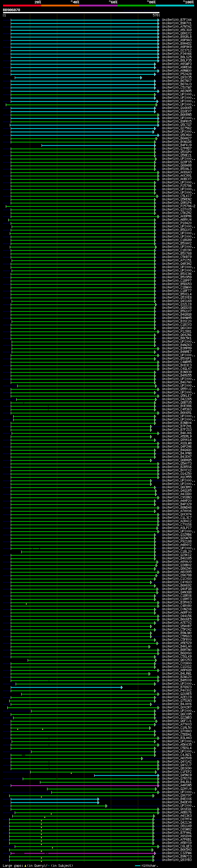Select label UniRef100_Q5CHG0
Image resolution: width=197 pixels, height=868 pixels.
tap(176, 135)
